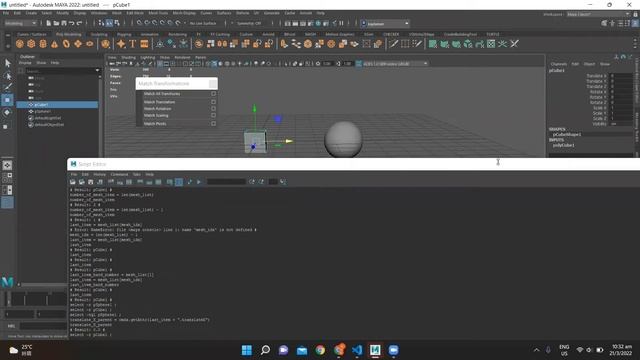Select the Lasso select tool in toolbox
Viewport: 640px width, 360px height.
[7, 76]
